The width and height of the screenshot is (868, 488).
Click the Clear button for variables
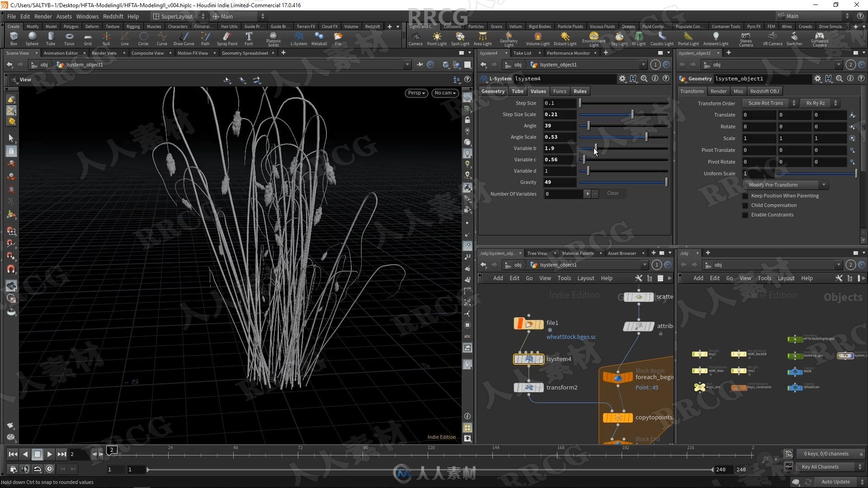(613, 193)
